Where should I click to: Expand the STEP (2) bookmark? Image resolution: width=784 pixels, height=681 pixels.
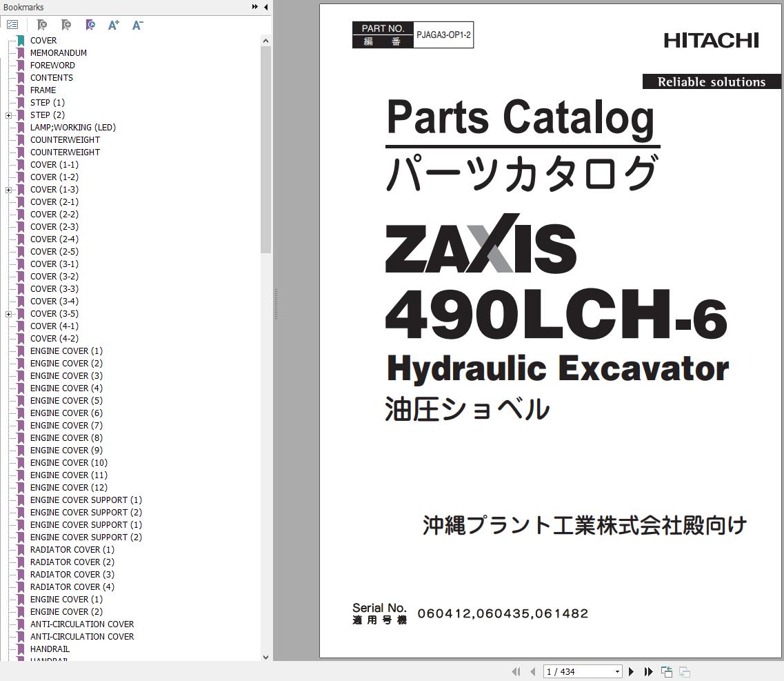[8, 116]
